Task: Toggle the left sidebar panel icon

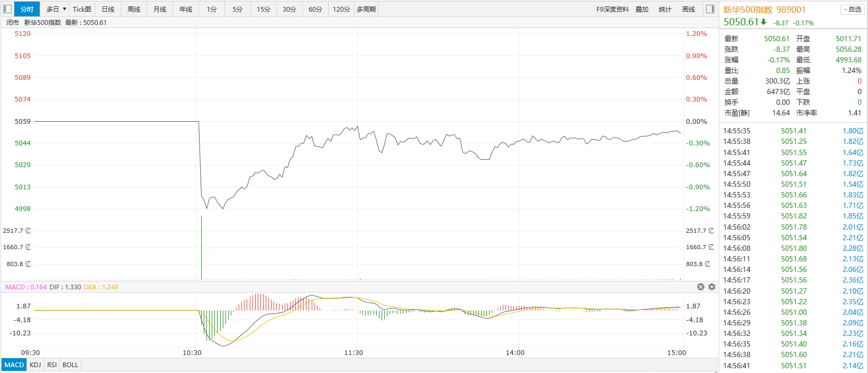Action: coord(7,9)
